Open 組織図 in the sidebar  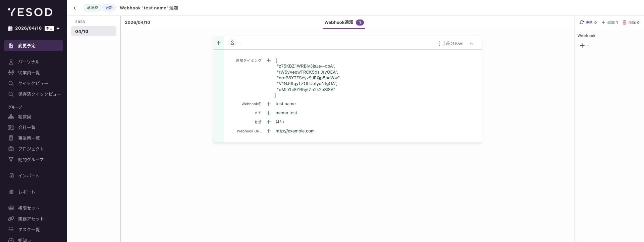[24, 117]
